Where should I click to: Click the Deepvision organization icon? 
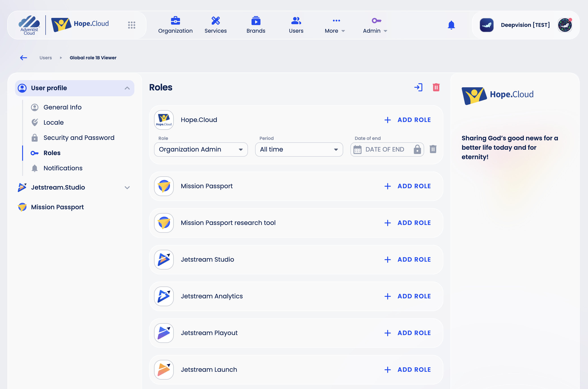tap(487, 25)
